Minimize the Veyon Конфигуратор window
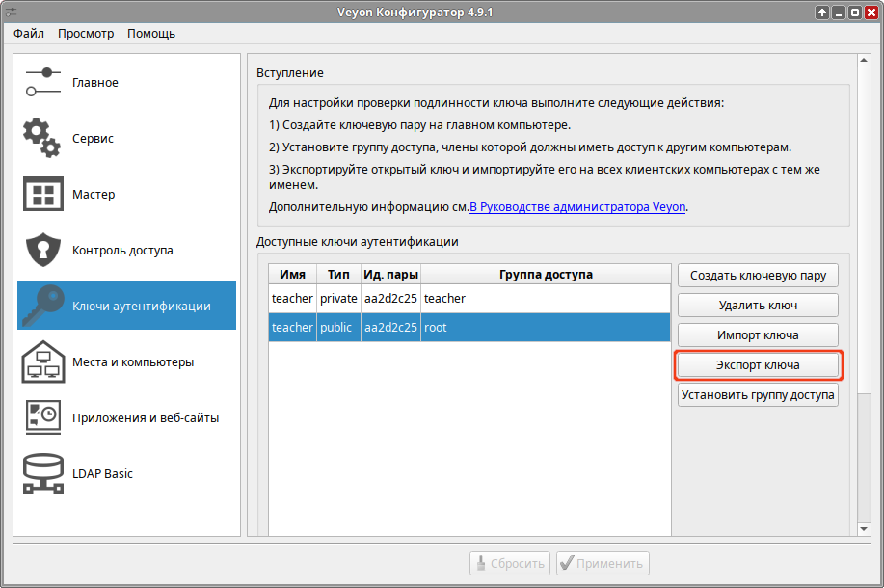Viewport: 884px width, 588px height. pos(839,13)
